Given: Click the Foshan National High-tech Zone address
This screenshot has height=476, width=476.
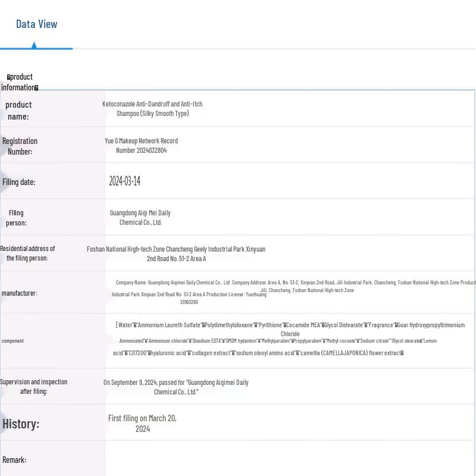Looking at the screenshot, I should [176, 254].
